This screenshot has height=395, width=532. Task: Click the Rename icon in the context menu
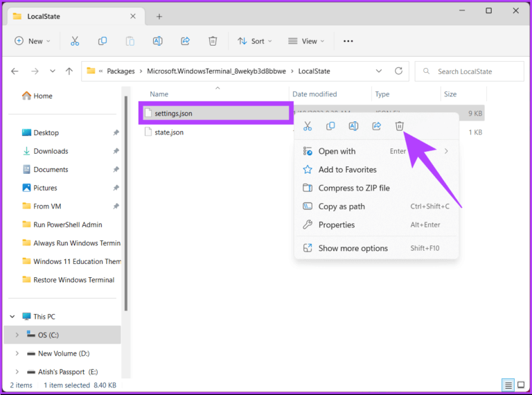point(353,126)
